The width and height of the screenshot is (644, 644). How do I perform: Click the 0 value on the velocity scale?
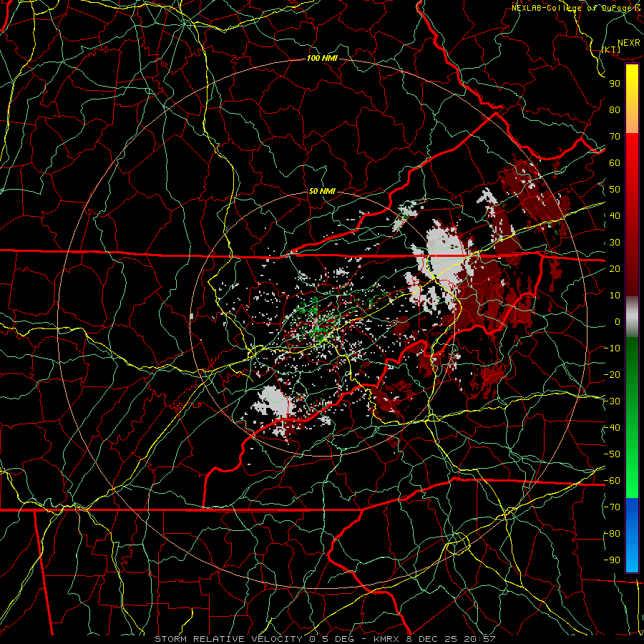[x=618, y=321]
